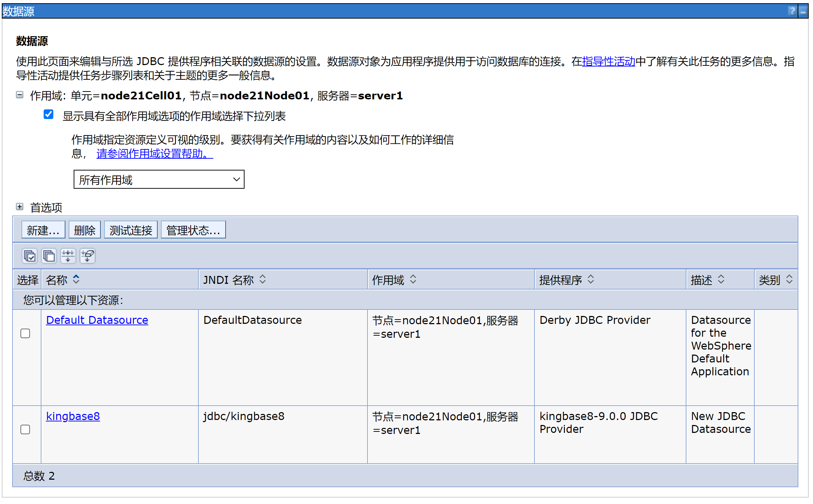Open the 所有作用域 scope dropdown
This screenshot has width=813, height=504.
point(159,179)
